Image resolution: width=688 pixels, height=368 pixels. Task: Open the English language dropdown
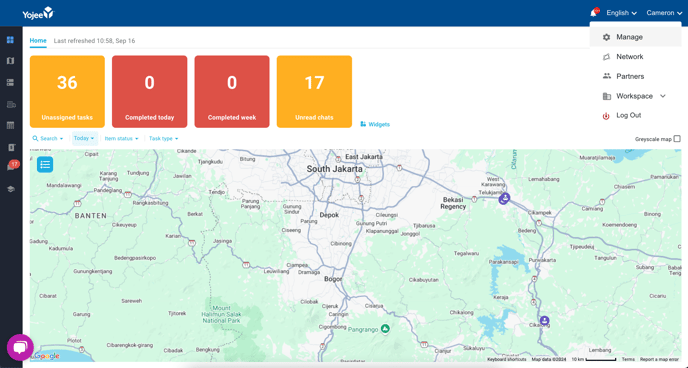621,13
